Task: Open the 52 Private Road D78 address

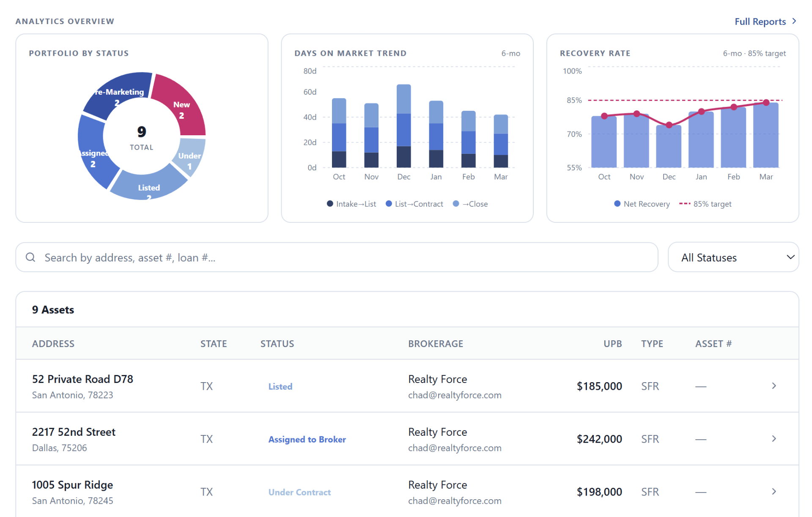Action: tap(82, 379)
